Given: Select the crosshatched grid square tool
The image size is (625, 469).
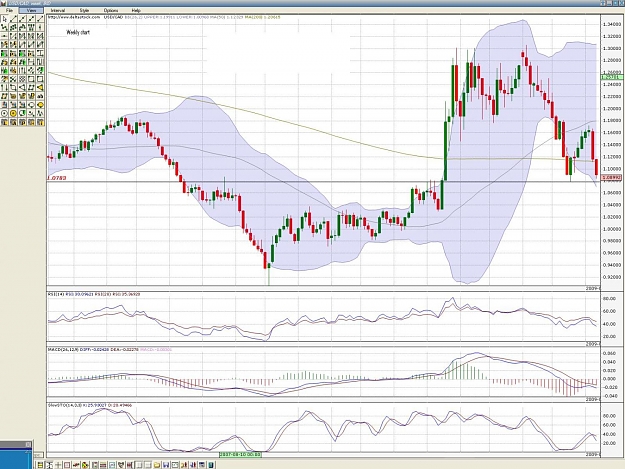Looking at the screenshot, I should 22,79.
